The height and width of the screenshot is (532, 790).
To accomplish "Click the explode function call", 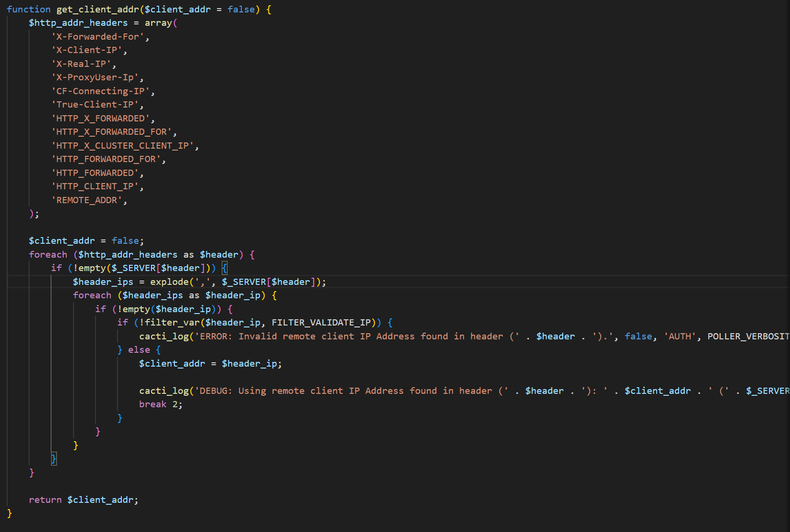I will click(170, 282).
